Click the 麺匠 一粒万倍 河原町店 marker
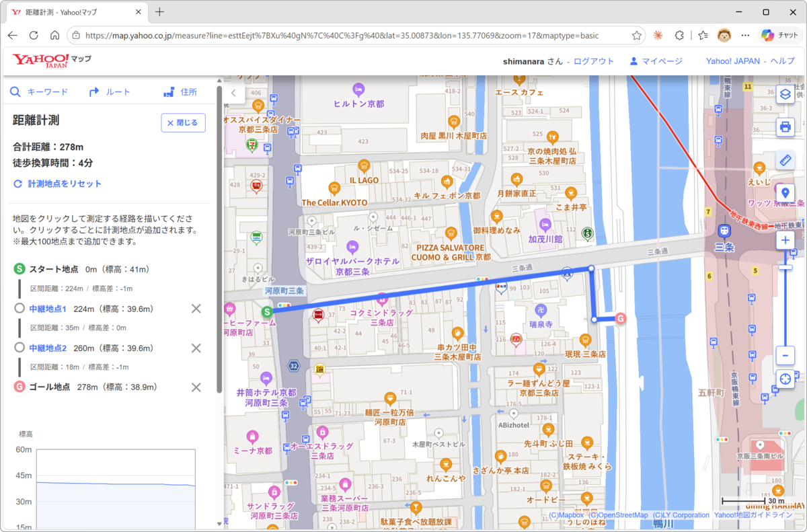 point(389,398)
